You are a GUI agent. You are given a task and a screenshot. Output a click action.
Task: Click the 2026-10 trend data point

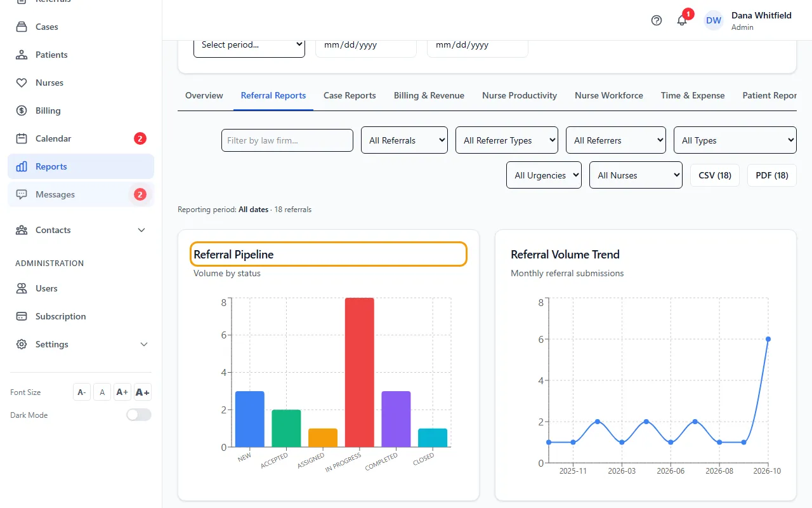click(x=768, y=339)
